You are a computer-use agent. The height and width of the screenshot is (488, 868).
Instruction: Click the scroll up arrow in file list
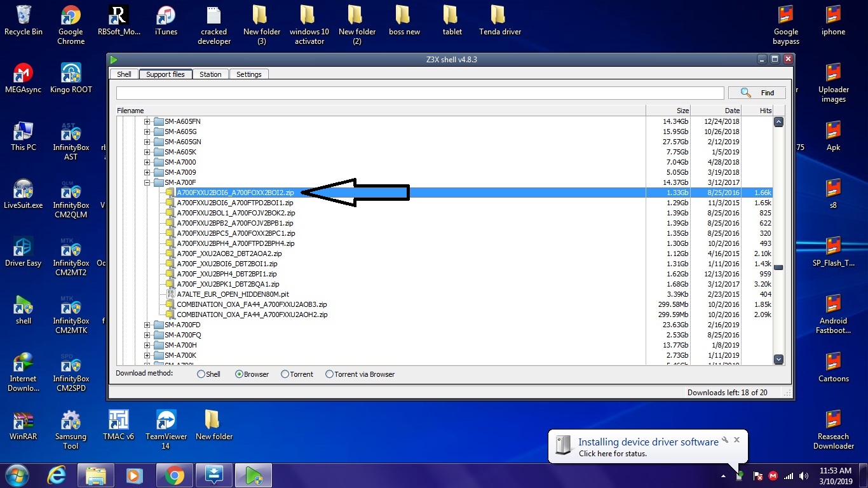point(778,121)
